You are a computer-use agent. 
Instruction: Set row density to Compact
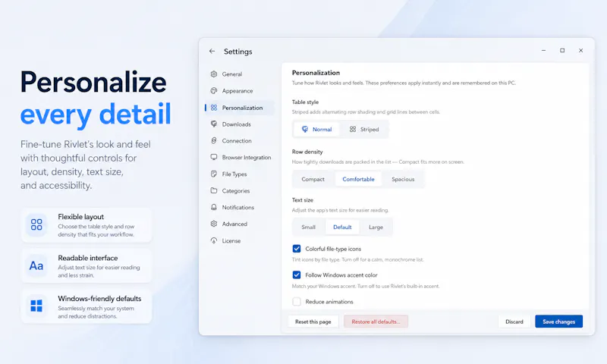click(x=313, y=179)
